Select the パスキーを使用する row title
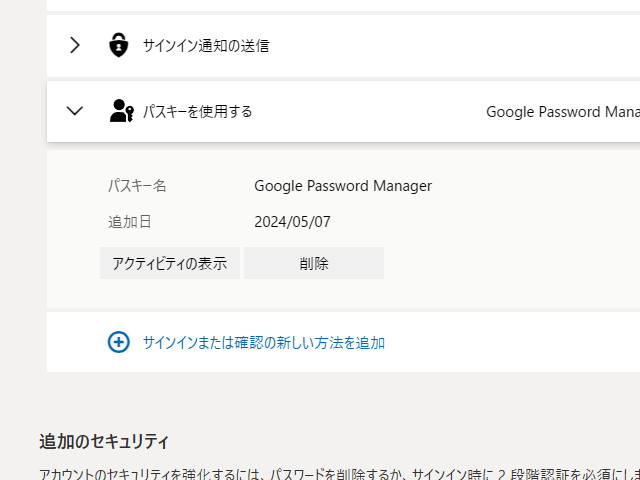640x480 pixels. coord(198,111)
